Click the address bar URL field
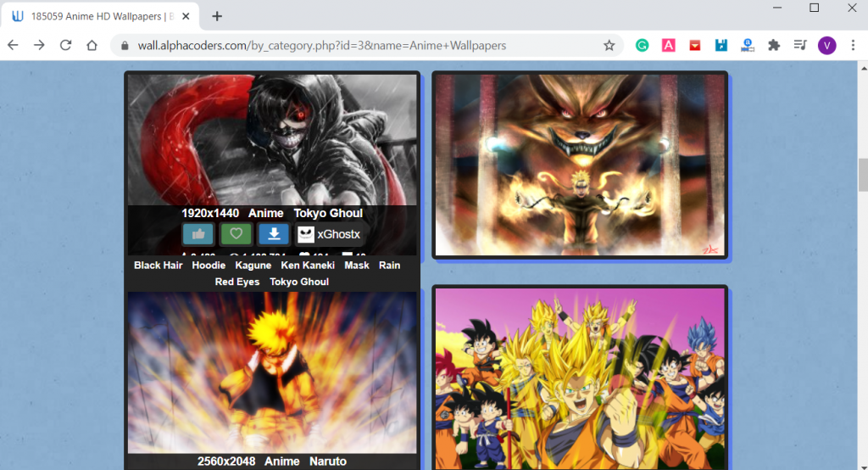This screenshot has height=470, width=868. click(x=321, y=46)
